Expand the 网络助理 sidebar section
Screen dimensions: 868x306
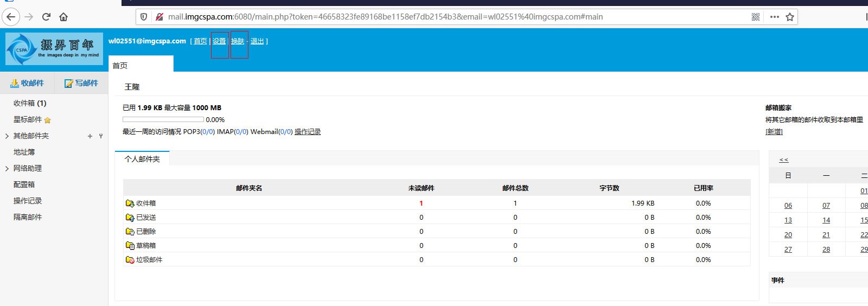(7, 169)
